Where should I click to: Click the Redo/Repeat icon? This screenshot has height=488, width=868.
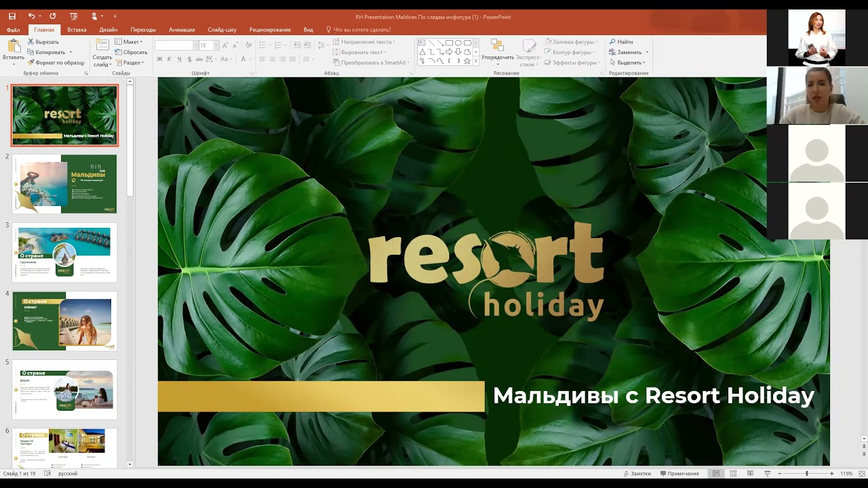click(53, 16)
